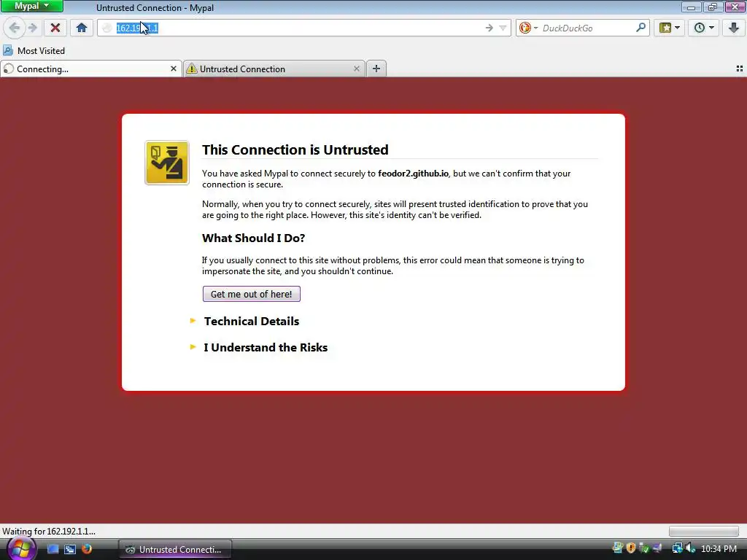Click the Waiting for 162.192.1.1... status text

pyautogui.click(x=49, y=532)
